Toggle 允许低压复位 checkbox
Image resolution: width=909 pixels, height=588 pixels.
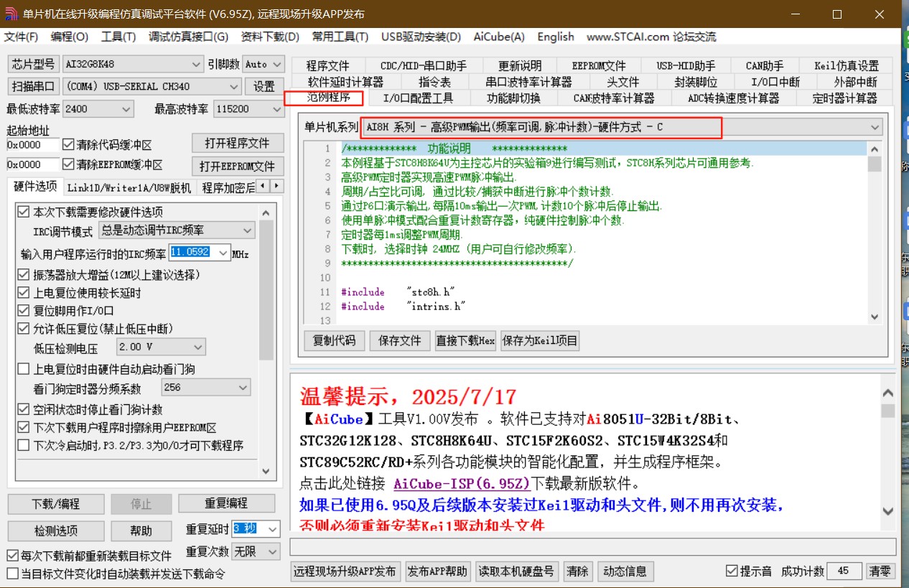click(x=23, y=329)
